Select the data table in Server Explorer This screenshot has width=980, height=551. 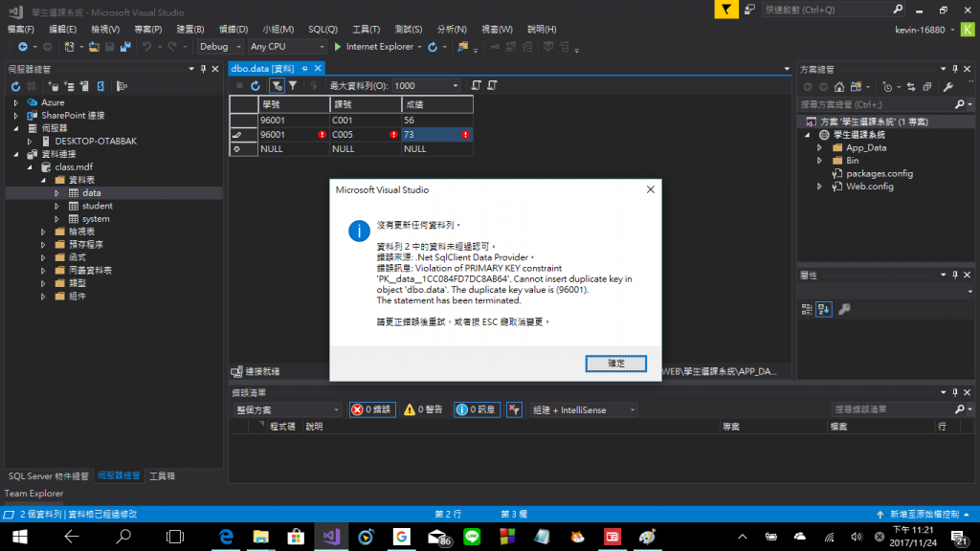point(91,193)
